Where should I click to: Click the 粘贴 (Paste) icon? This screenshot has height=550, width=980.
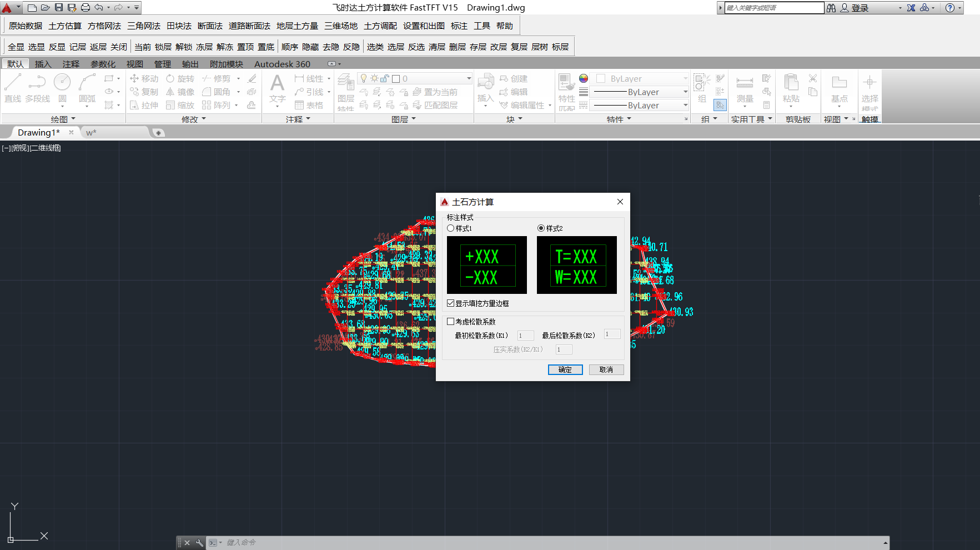(791, 89)
